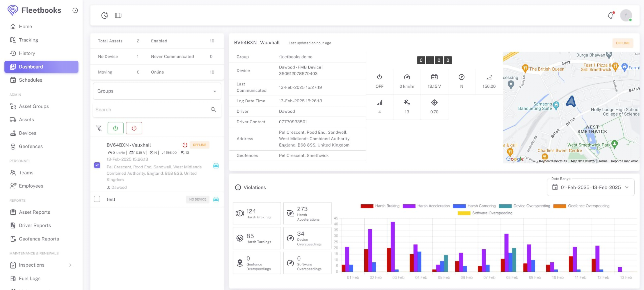The image size is (644, 290).
Task: Go to Home page
Action: [25, 26]
